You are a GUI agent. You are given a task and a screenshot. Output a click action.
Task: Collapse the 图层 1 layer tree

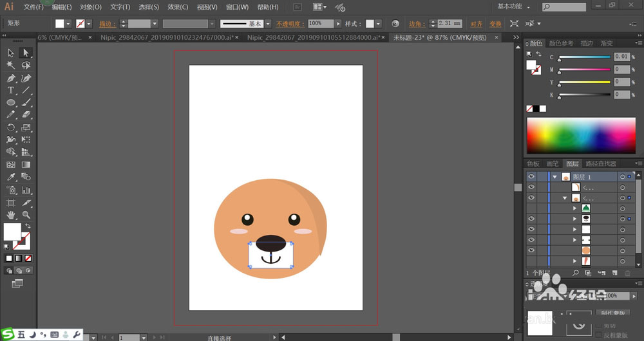coord(554,177)
